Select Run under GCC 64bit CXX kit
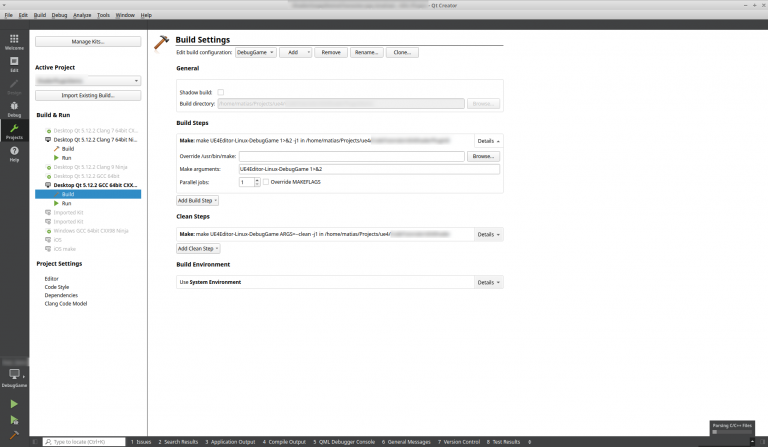This screenshot has width=768, height=447. click(x=66, y=203)
